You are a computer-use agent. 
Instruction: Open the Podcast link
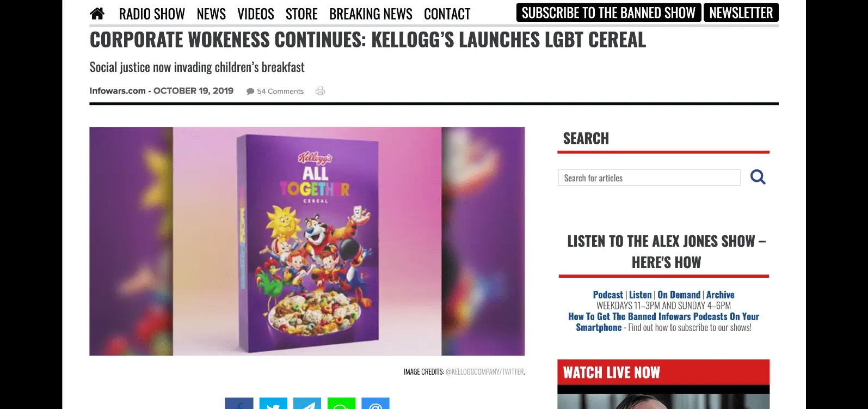[608, 295]
